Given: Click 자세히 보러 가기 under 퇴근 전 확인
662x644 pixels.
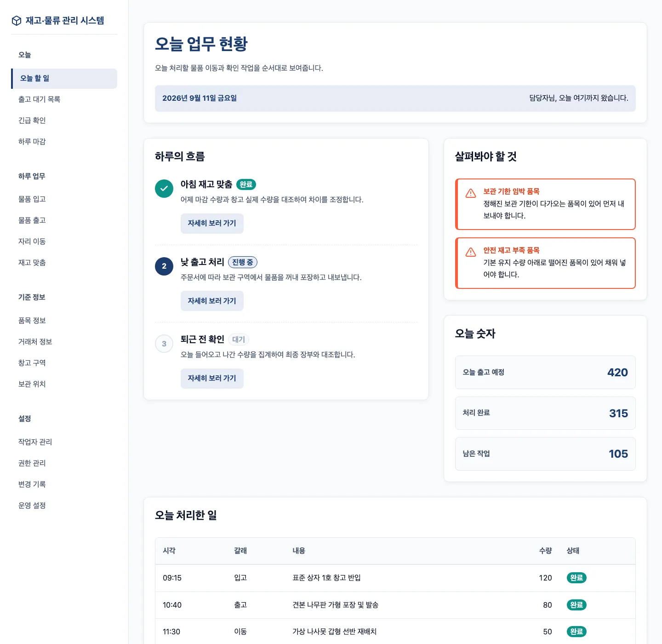Looking at the screenshot, I should [x=212, y=379].
